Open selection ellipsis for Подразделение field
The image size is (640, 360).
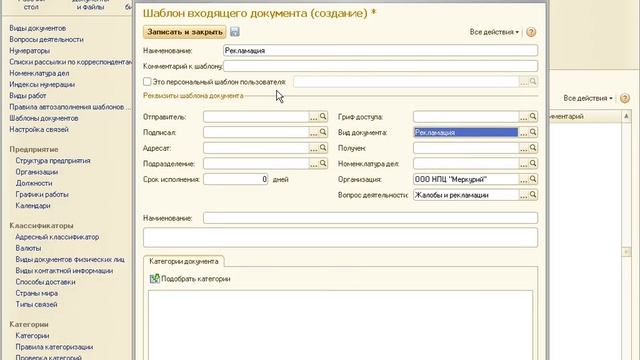(x=313, y=164)
